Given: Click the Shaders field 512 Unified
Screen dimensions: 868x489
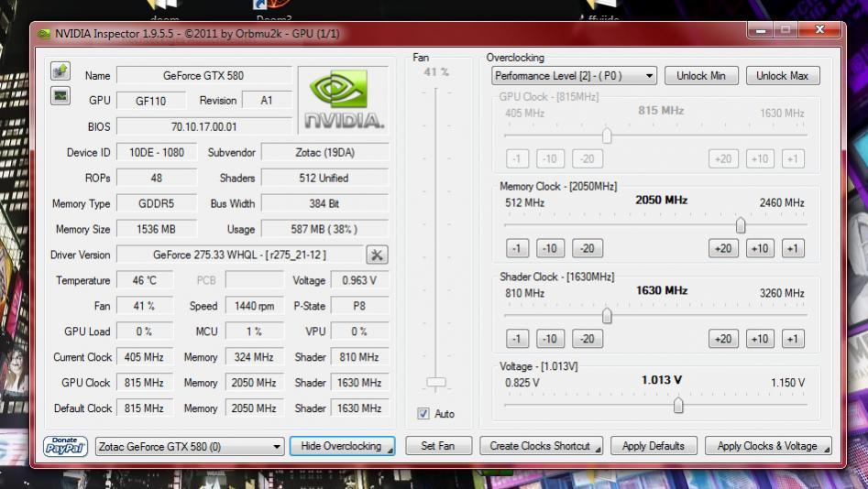Looking at the screenshot, I should pos(325,178).
